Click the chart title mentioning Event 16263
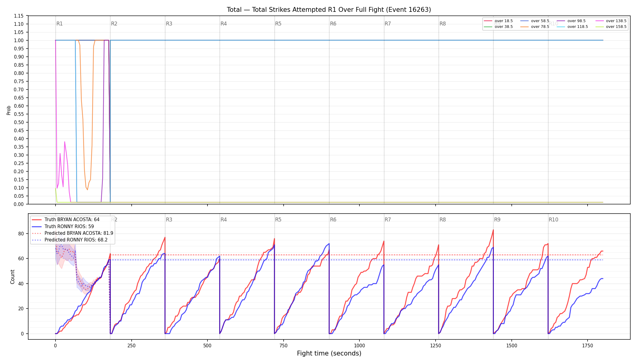 tap(329, 10)
